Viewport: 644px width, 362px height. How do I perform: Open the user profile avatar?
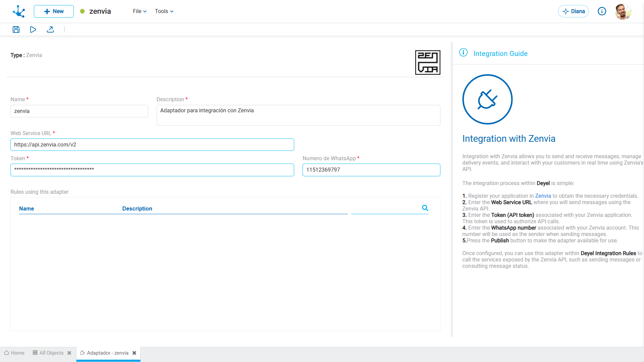tap(623, 11)
